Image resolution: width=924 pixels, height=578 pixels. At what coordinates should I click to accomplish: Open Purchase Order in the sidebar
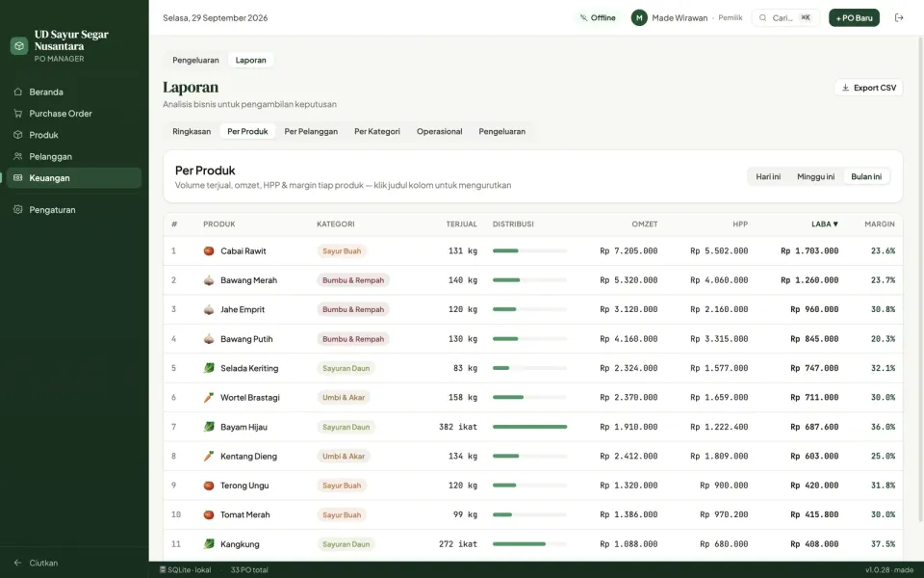pos(74,114)
